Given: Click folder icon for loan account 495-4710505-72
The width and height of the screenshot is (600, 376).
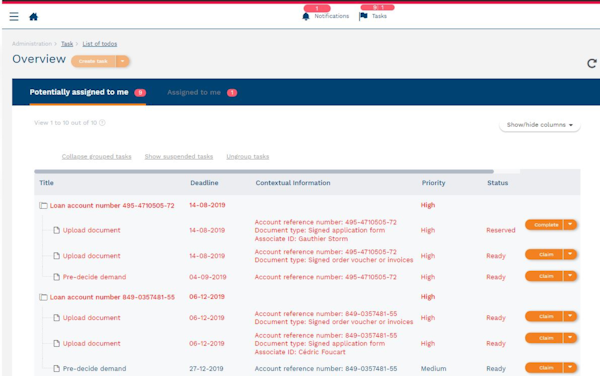Looking at the screenshot, I should coord(43,206).
